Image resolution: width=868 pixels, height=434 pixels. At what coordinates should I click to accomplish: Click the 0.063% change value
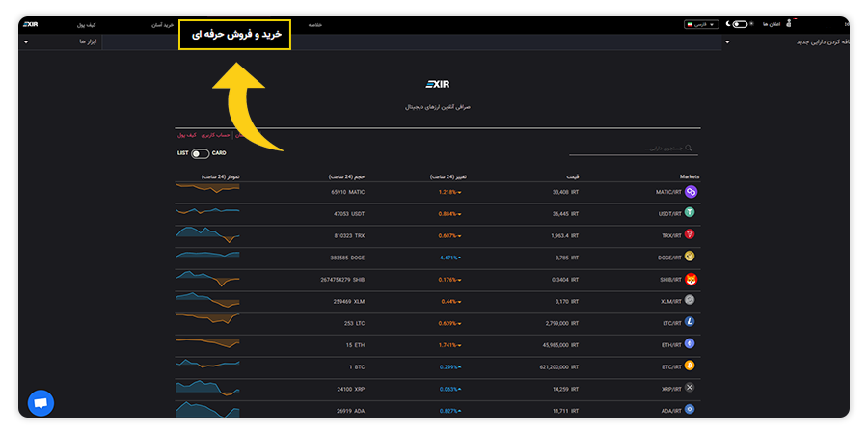tap(450, 390)
